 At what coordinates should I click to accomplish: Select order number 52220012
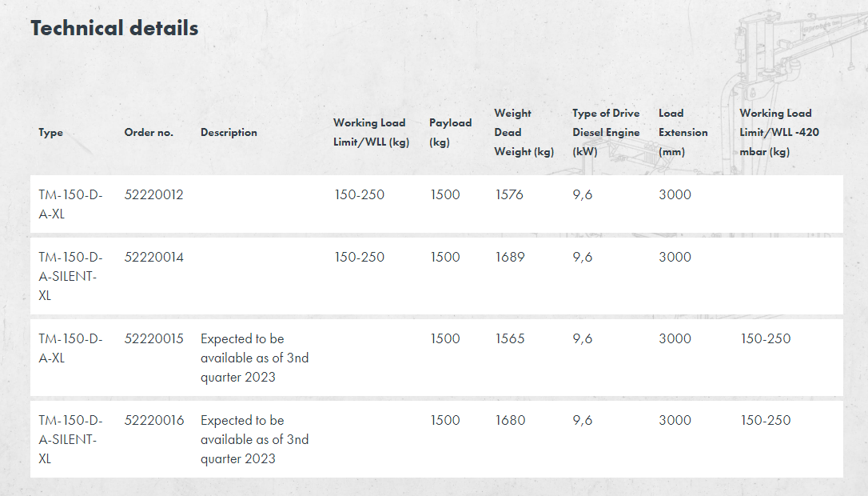(x=154, y=195)
